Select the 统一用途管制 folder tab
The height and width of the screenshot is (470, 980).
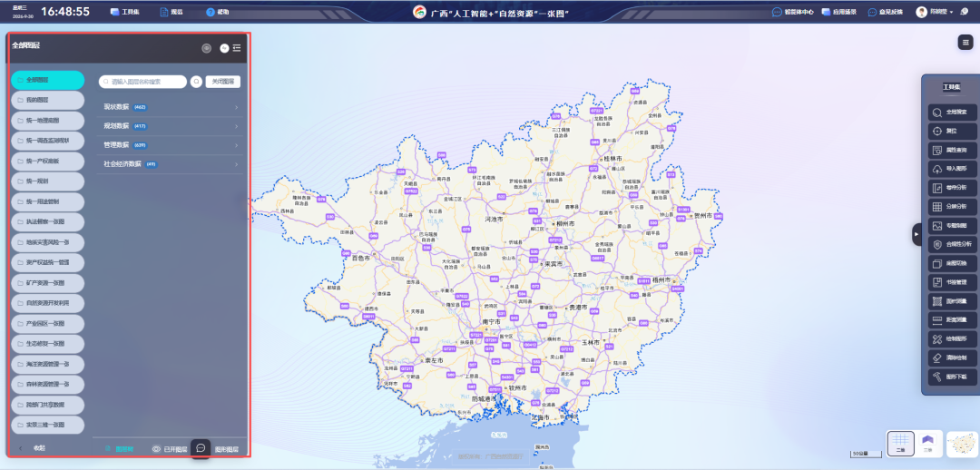tap(47, 201)
